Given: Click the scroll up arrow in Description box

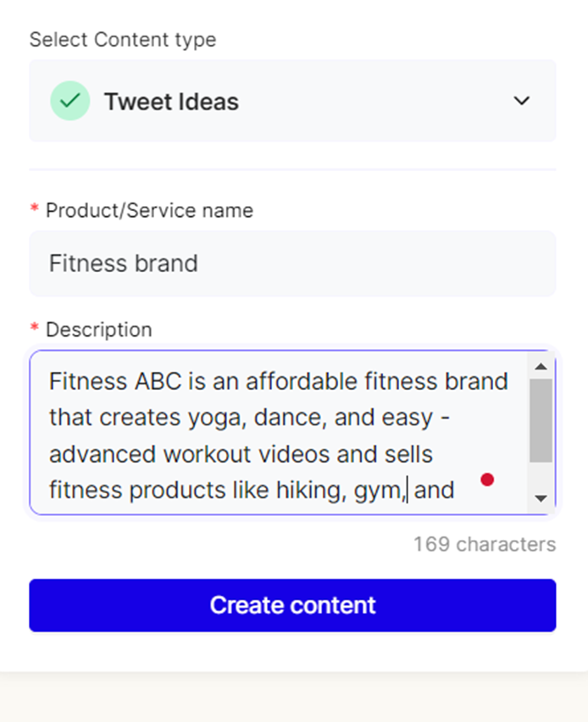Looking at the screenshot, I should coord(541,367).
